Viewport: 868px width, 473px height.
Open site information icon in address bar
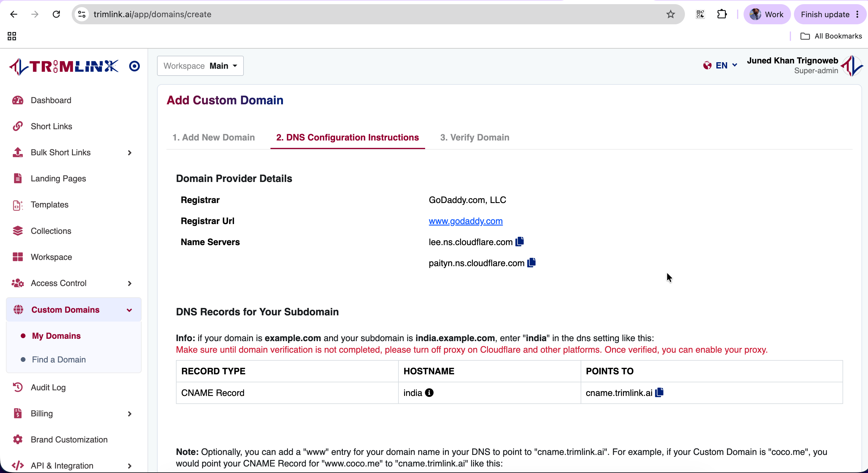tap(81, 14)
